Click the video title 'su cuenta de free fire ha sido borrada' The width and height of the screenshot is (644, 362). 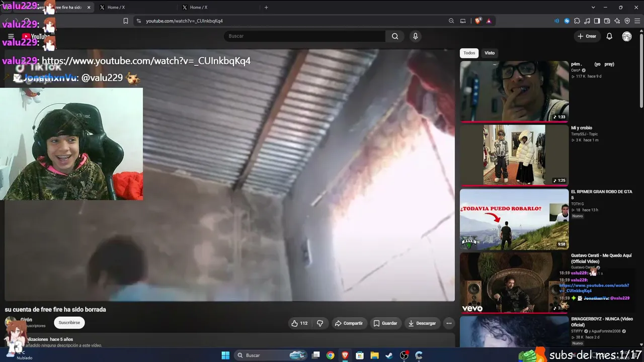pyautogui.click(x=55, y=310)
